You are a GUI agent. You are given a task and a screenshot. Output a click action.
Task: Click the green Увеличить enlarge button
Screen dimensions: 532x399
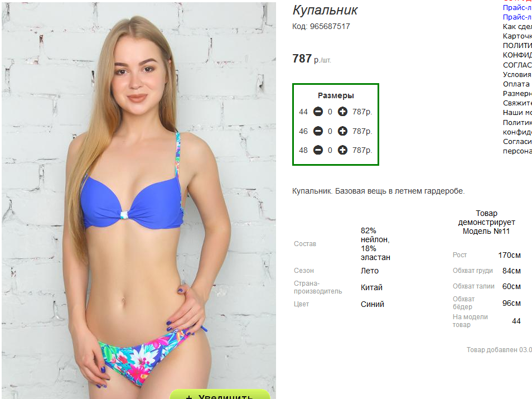point(220,395)
